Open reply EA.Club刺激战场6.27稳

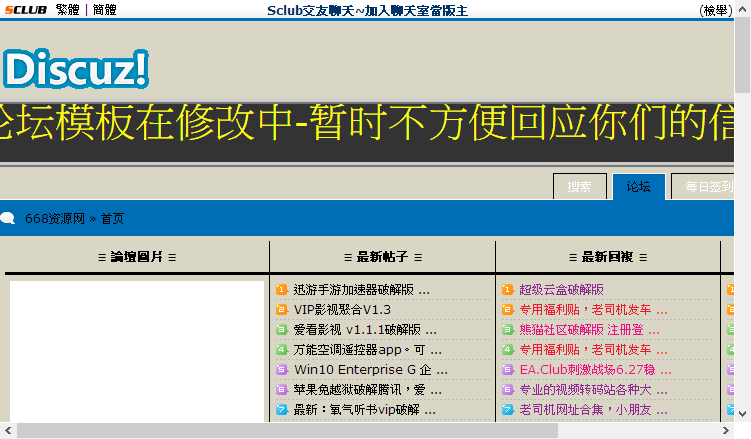coord(595,370)
